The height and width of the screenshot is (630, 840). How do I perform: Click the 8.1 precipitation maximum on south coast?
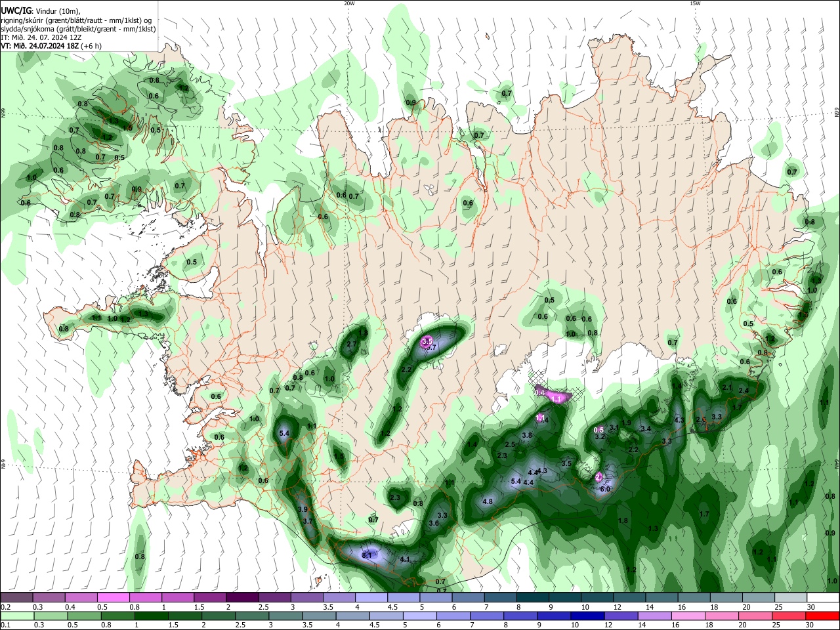pyautogui.click(x=367, y=555)
